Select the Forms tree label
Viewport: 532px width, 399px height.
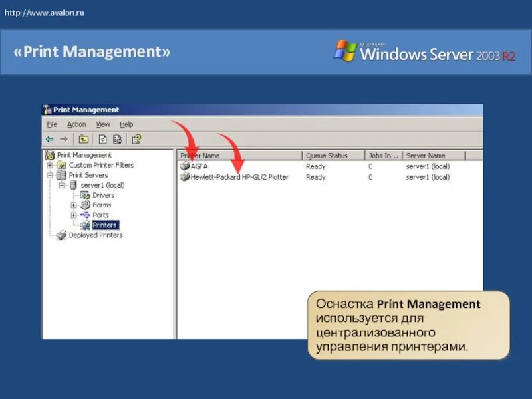click(x=102, y=205)
